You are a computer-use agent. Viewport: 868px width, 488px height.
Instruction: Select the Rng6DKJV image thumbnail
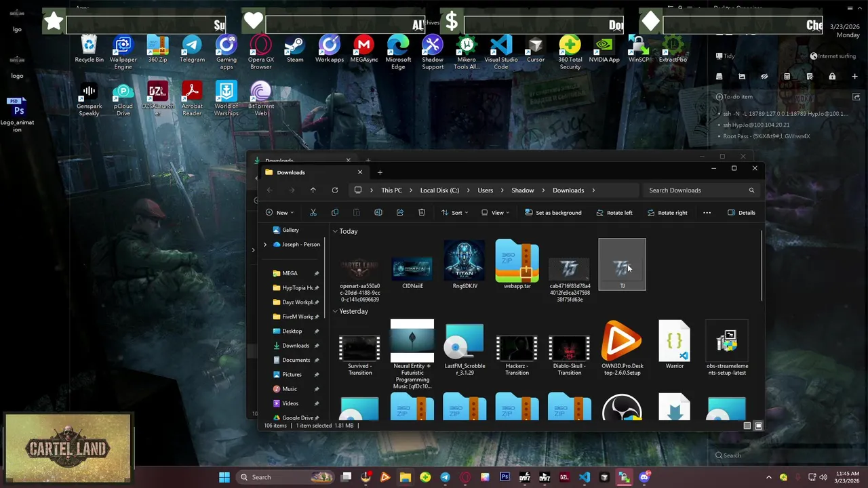465,265
